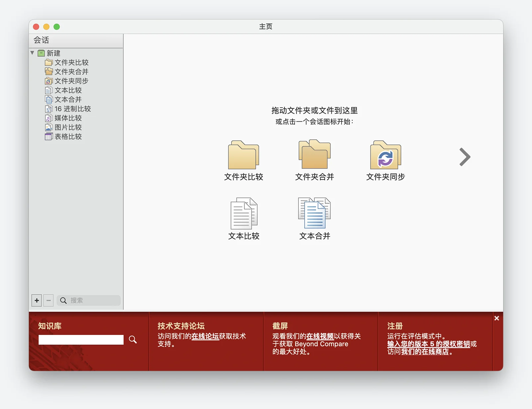Choose 图片比较 from the sidebar

(68, 127)
